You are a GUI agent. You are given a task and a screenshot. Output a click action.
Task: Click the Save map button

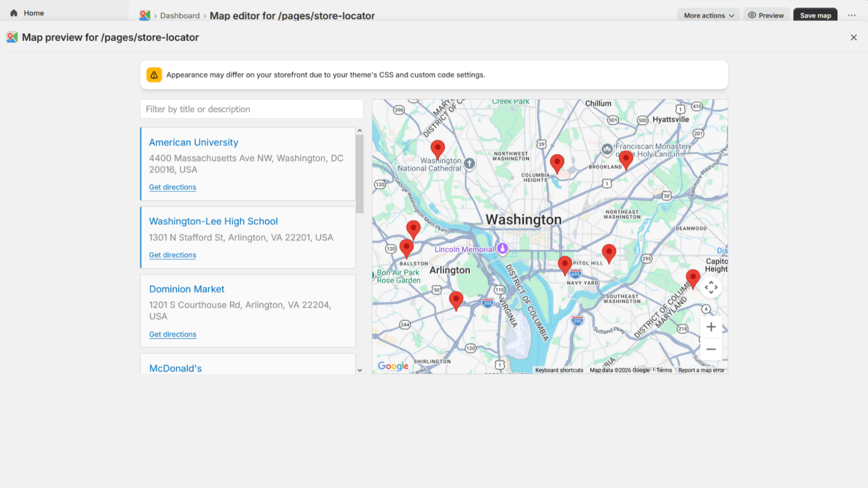click(815, 15)
